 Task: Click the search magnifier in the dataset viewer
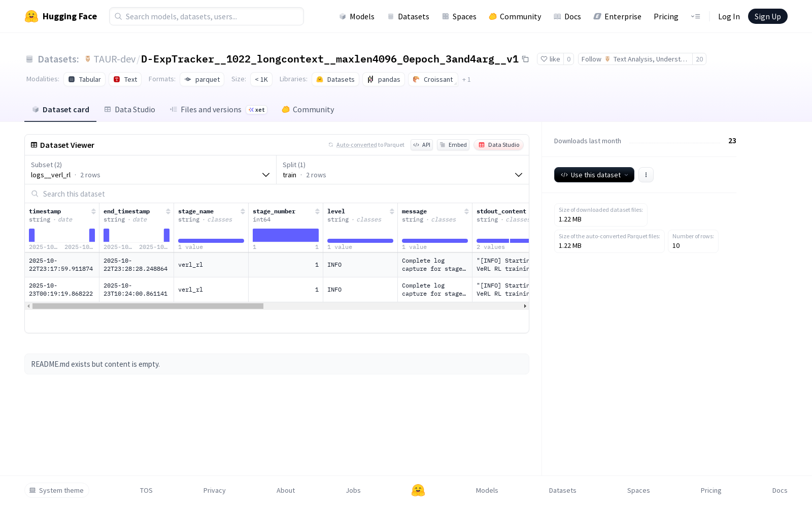[x=35, y=194]
